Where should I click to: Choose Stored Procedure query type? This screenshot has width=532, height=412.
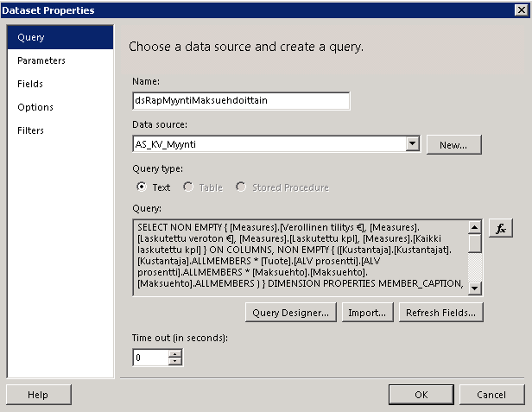242,187
